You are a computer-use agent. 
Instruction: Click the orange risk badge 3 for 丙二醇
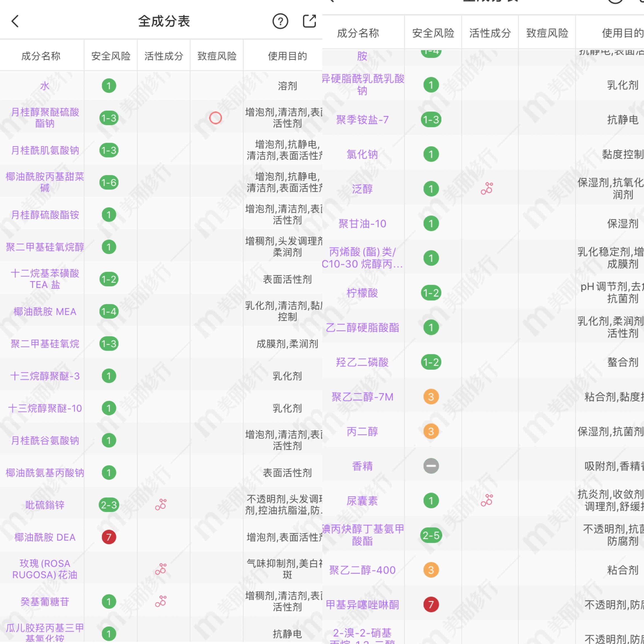pos(431,431)
